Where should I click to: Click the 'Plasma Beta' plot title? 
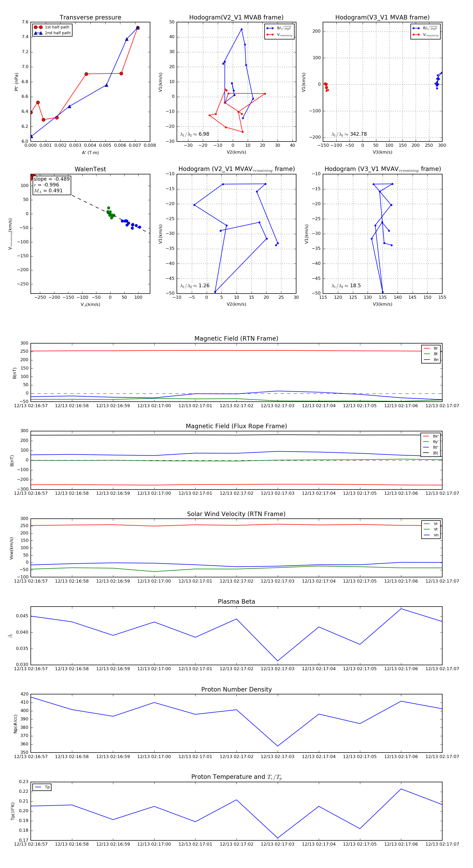point(236,602)
